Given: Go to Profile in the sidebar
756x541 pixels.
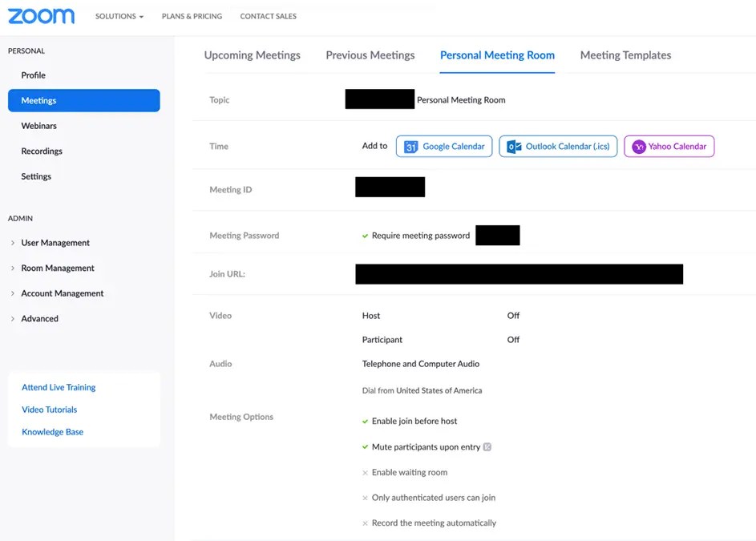Looking at the screenshot, I should tap(31, 75).
